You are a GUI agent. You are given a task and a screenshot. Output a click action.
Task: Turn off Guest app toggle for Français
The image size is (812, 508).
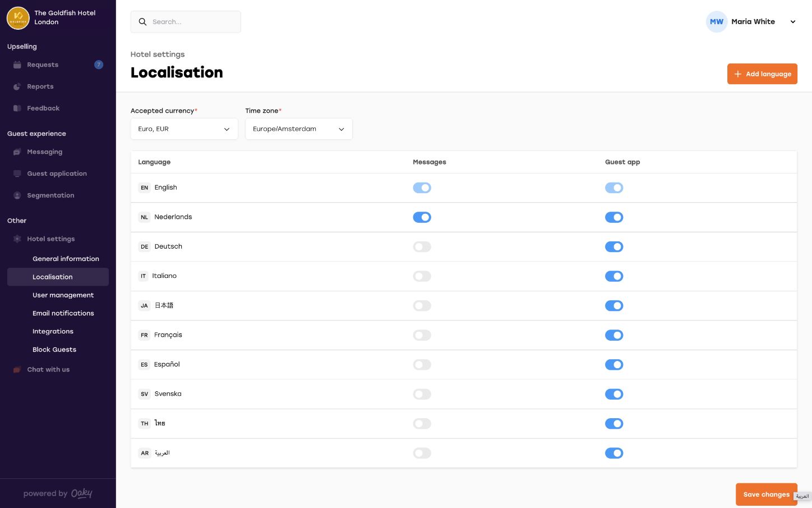tap(614, 335)
